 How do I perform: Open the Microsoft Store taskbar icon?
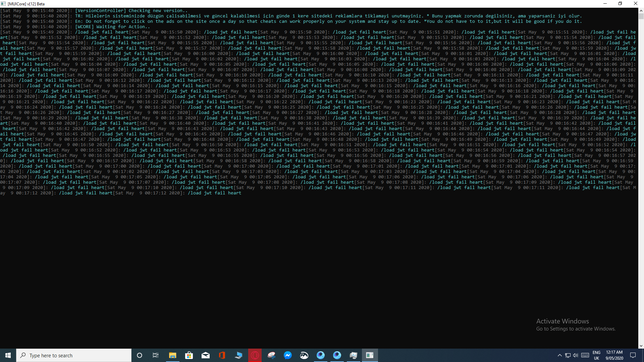coord(189,355)
